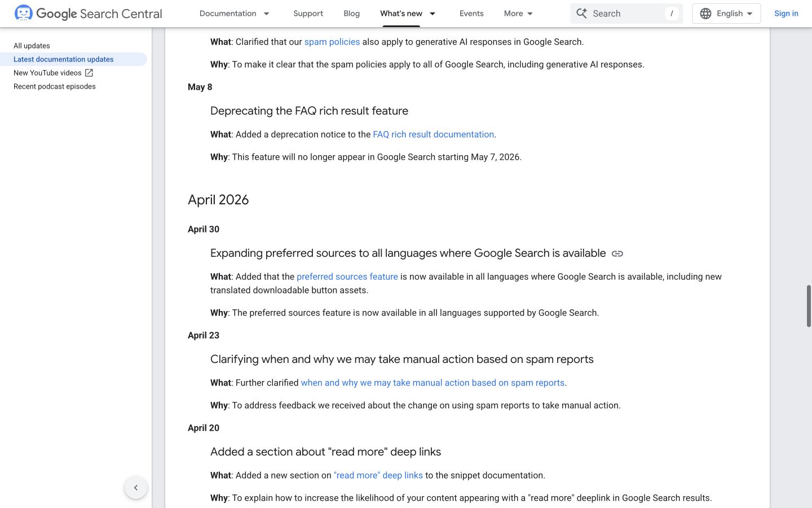Click the April 2026 heading
This screenshot has height=508, width=812.
point(218,200)
